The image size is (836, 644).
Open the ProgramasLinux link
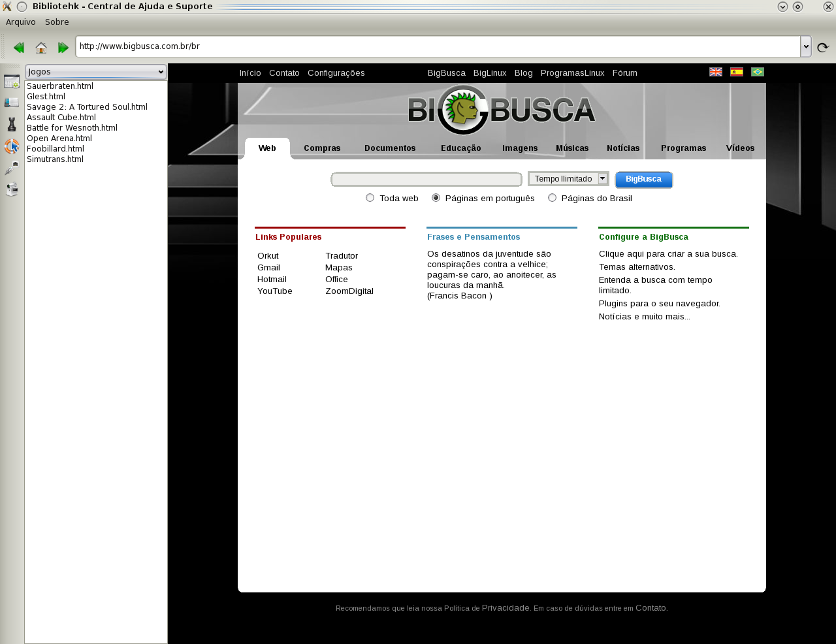[x=572, y=73]
